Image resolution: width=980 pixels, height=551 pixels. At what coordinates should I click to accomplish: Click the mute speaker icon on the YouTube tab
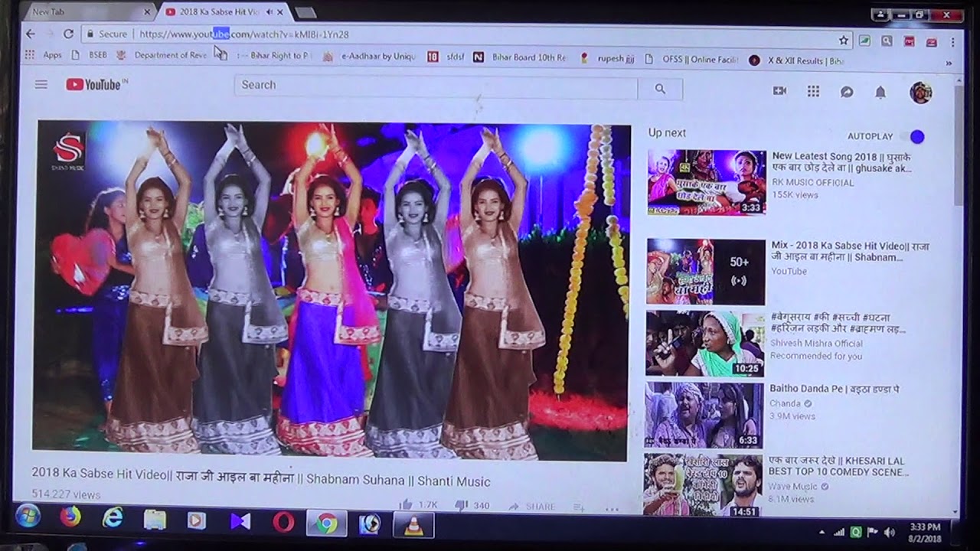point(269,12)
